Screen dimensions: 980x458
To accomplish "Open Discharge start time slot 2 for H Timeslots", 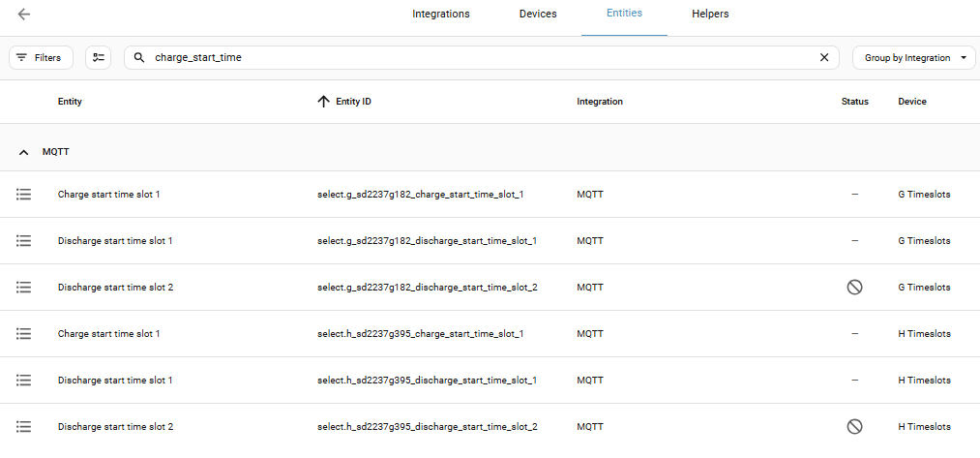I will pyautogui.click(x=116, y=427).
